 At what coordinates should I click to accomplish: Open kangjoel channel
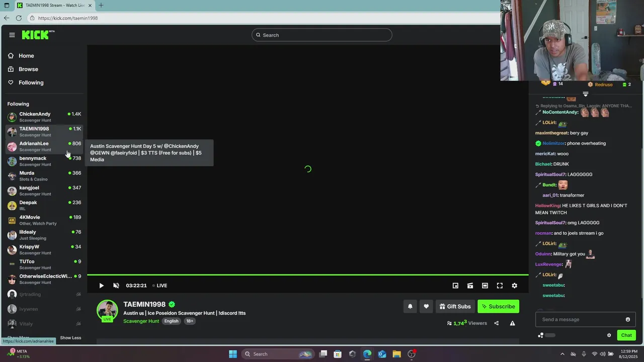[x=44, y=191]
